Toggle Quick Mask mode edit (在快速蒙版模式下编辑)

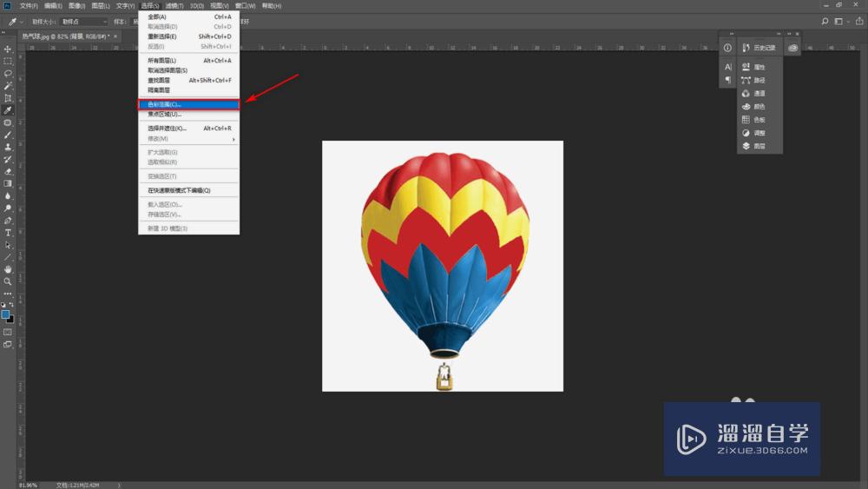tap(179, 190)
